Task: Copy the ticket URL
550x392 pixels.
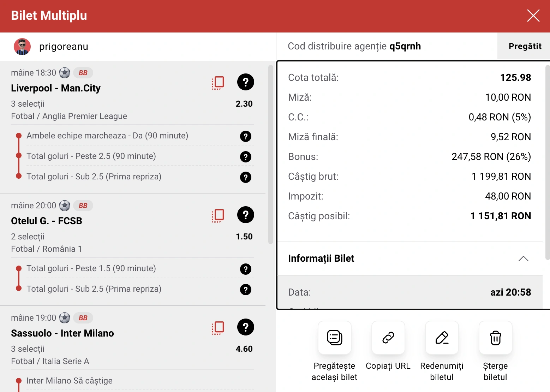Action: tap(388, 338)
